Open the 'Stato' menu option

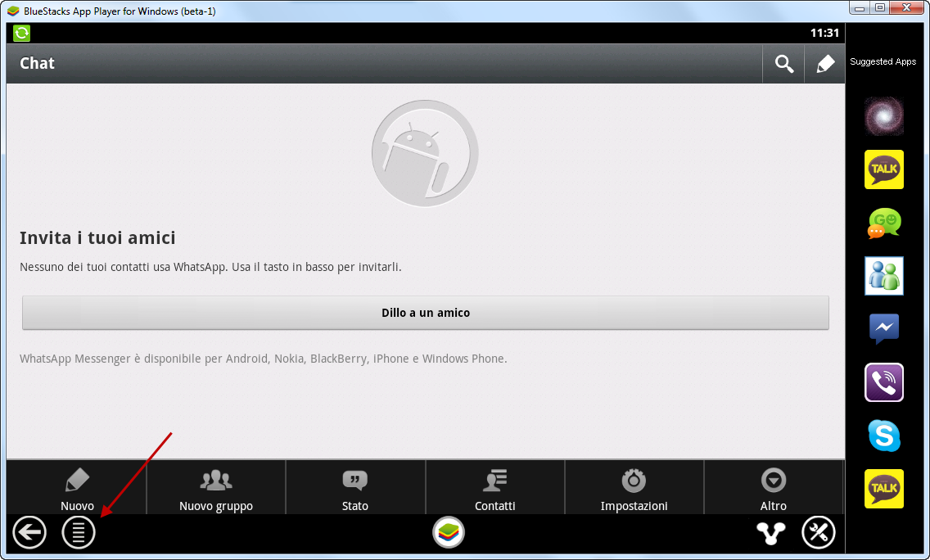click(x=355, y=488)
